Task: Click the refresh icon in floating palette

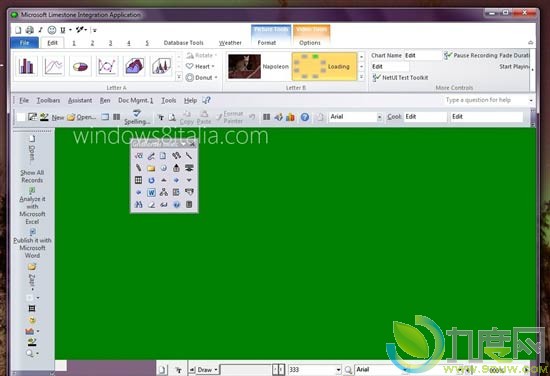Action: click(151, 180)
